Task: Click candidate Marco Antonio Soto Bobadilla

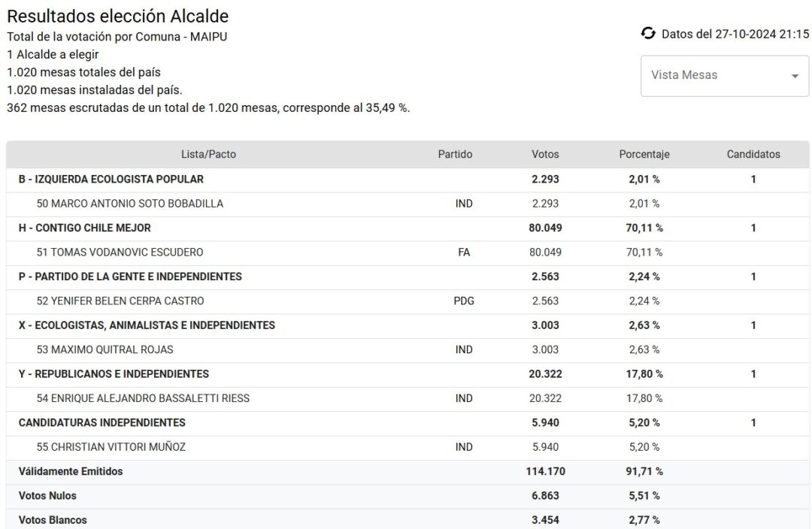Action: [129, 204]
